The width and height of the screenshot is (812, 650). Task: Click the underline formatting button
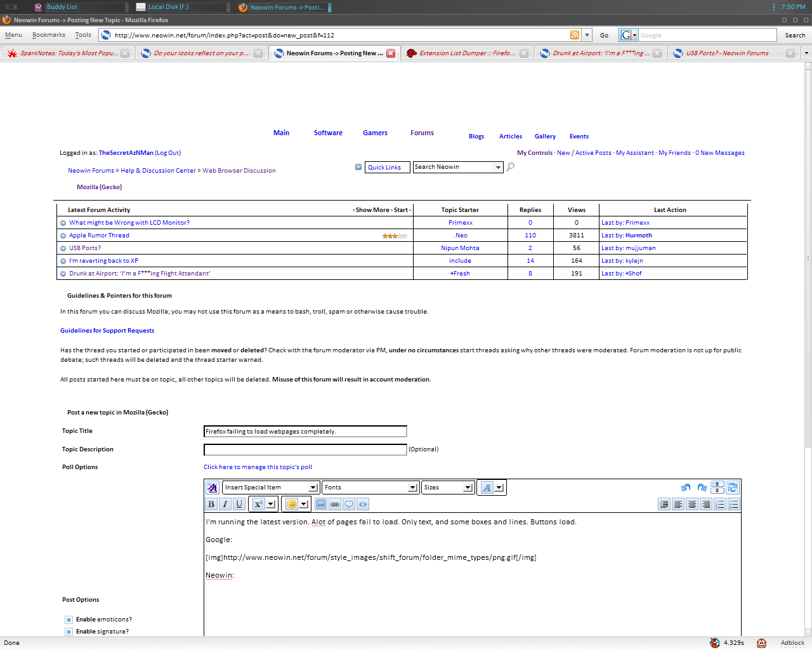[x=239, y=504]
